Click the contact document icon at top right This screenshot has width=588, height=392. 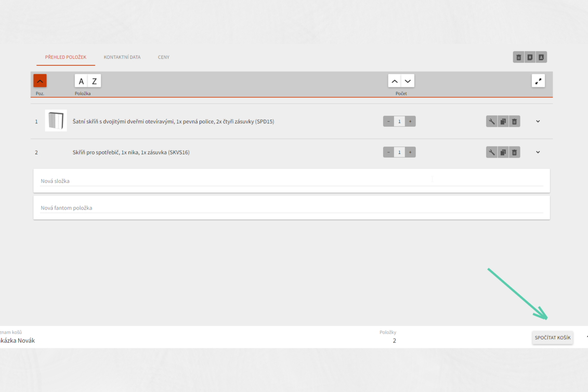tap(541, 57)
